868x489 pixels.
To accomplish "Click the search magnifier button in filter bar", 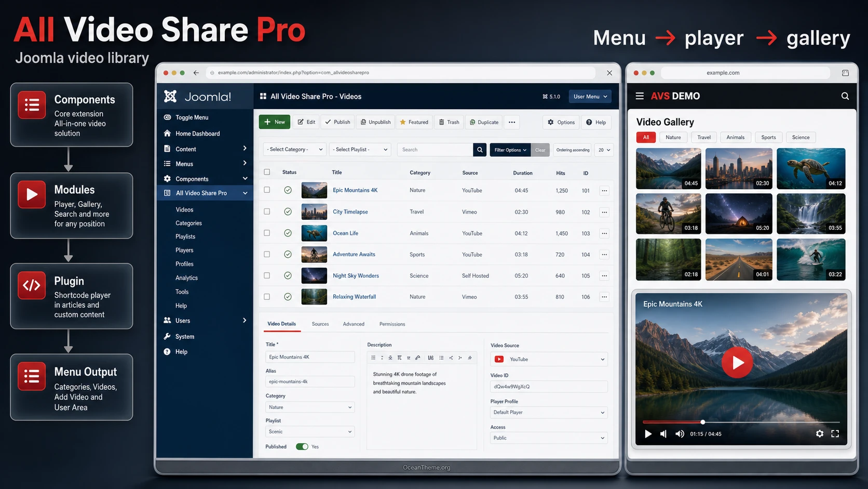I will click(480, 150).
